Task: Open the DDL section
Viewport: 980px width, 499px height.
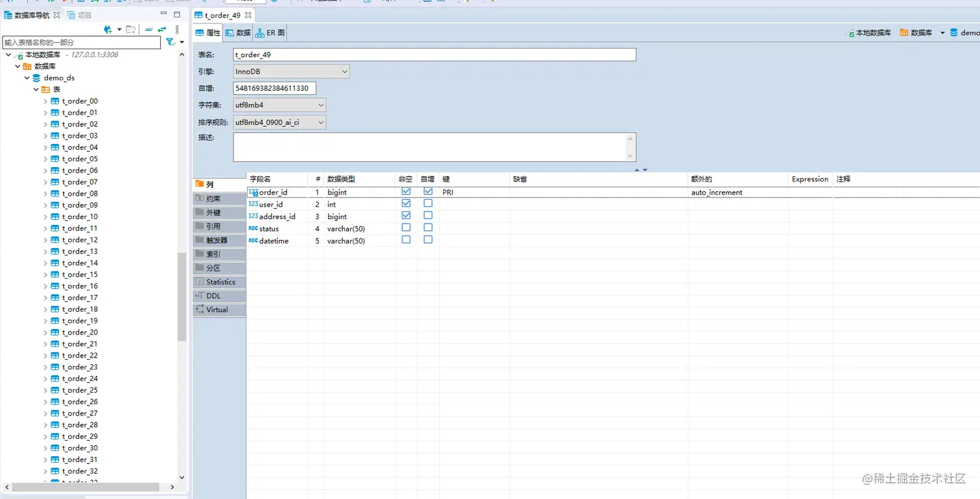Action: [x=219, y=296]
